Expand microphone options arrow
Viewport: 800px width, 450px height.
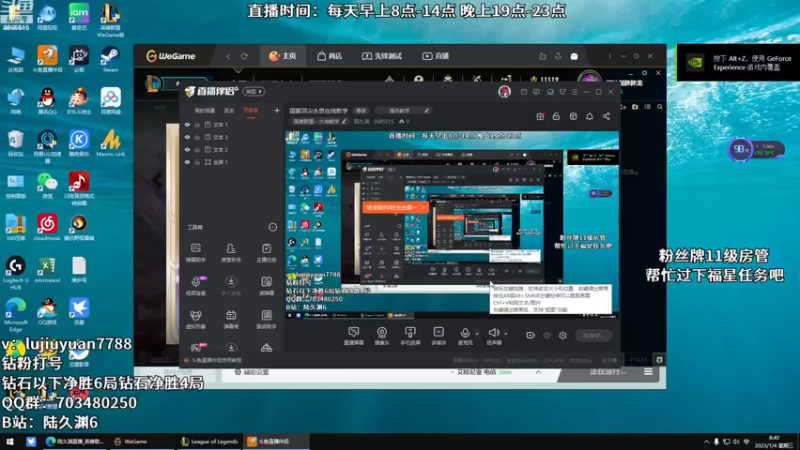(x=477, y=334)
